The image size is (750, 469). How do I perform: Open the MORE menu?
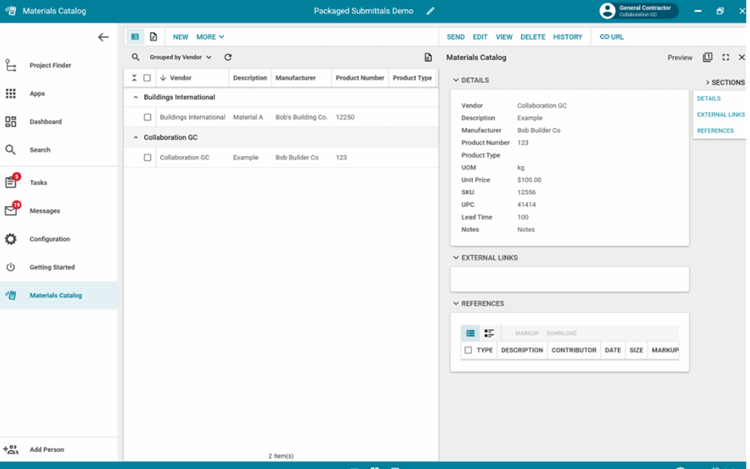pyautogui.click(x=210, y=37)
